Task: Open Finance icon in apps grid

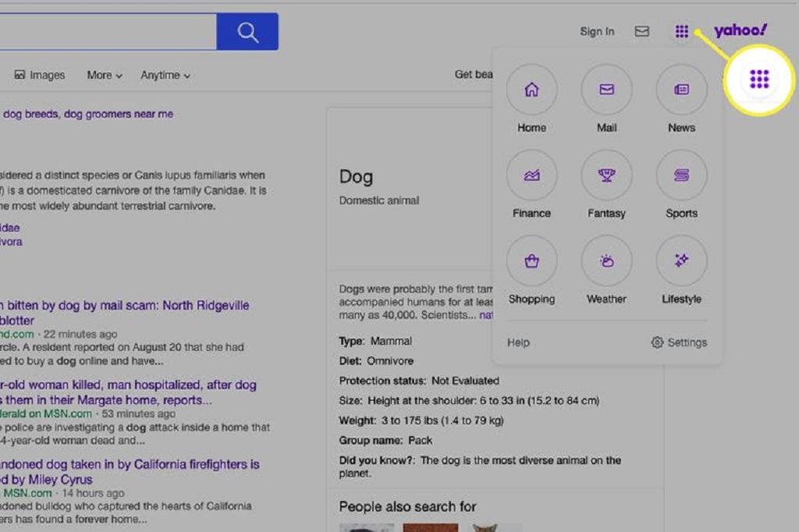Action: [x=531, y=176]
